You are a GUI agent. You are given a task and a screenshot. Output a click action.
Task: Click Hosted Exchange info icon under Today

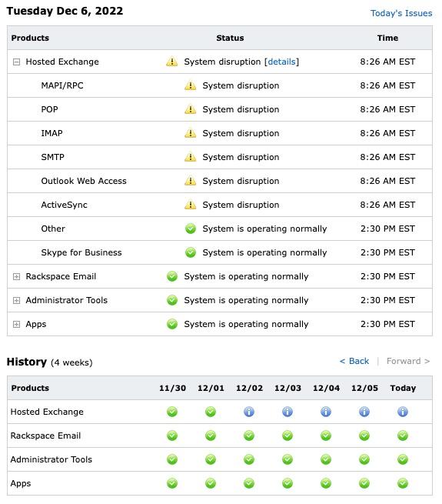coord(403,412)
